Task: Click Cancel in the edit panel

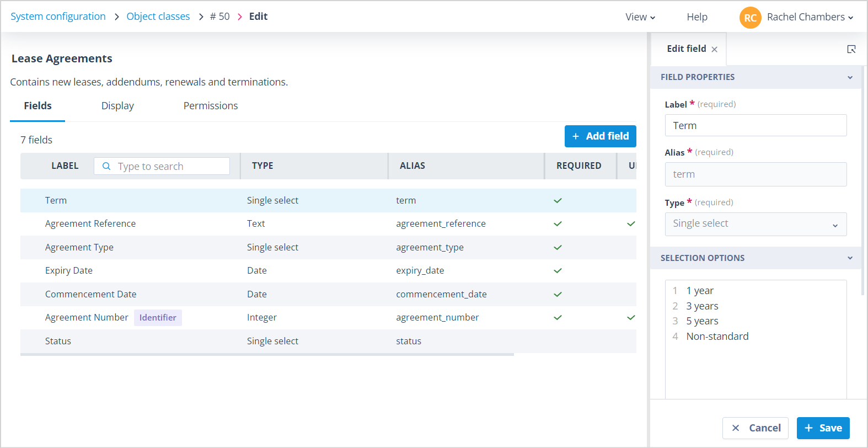Action: pos(756,428)
